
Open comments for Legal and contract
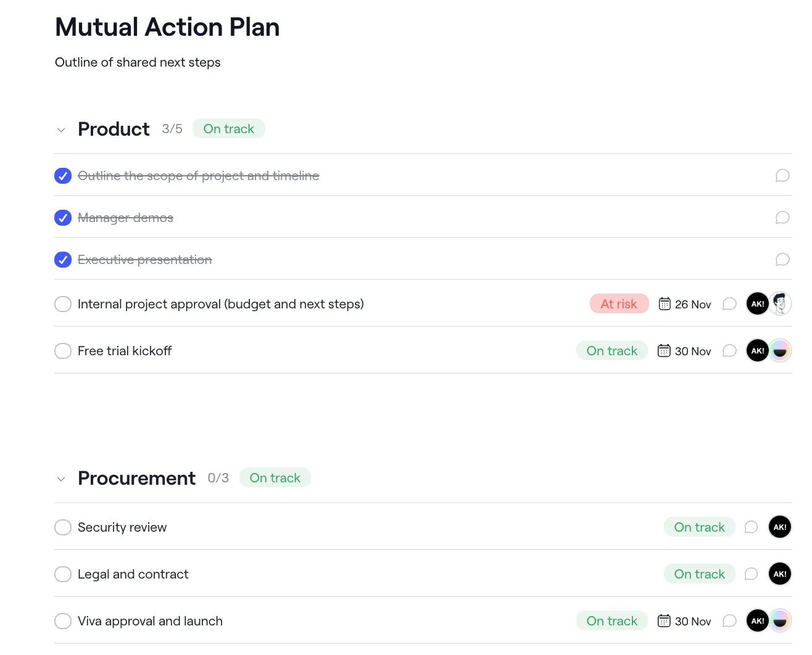click(751, 574)
